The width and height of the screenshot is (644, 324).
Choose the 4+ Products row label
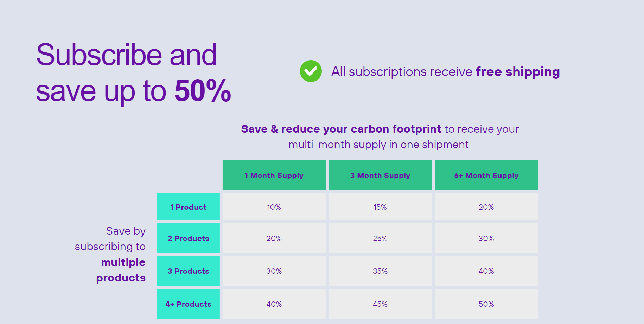pyautogui.click(x=189, y=304)
